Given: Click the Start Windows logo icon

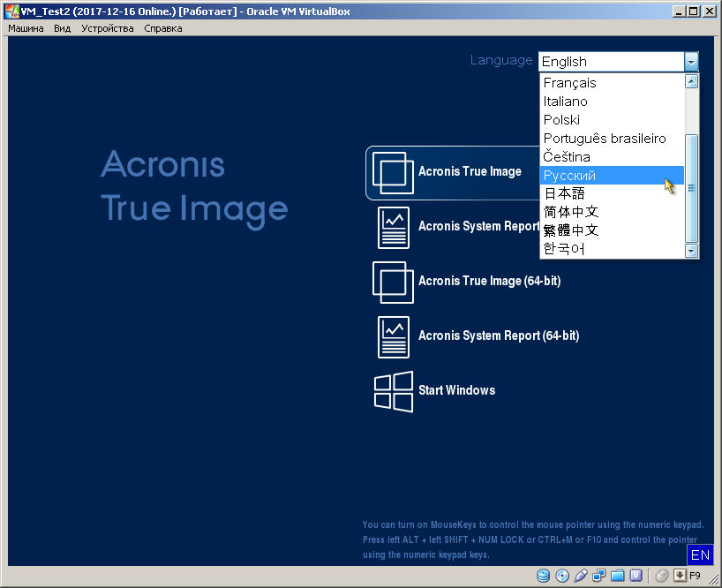Looking at the screenshot, I should click(x=393, y=391).
